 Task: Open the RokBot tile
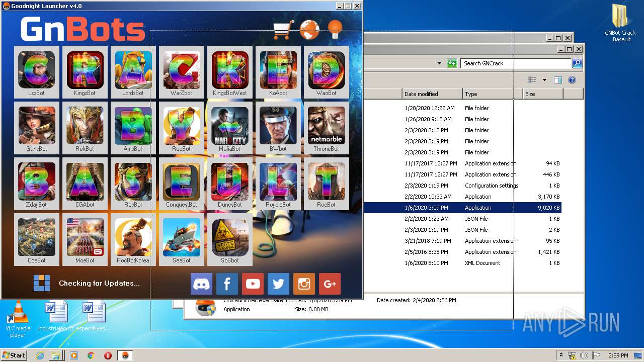pyautogui.click(x=85, y=128)
